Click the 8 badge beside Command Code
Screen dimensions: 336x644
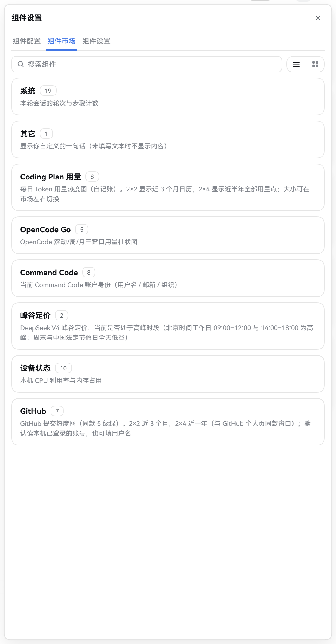click(x=89, y=273)
